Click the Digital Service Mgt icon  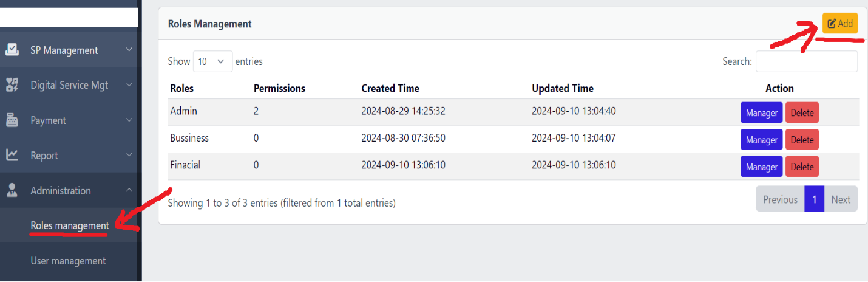pos(12,85)
